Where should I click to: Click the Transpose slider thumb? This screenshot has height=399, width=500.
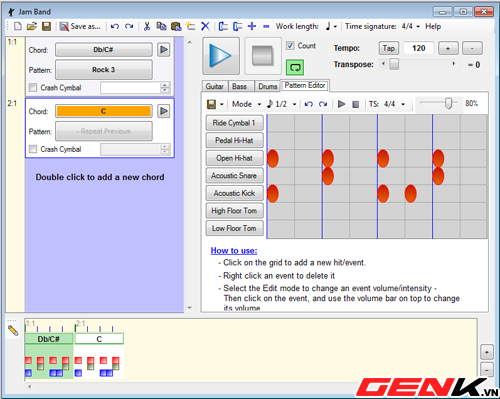click(x=394, y=64)
